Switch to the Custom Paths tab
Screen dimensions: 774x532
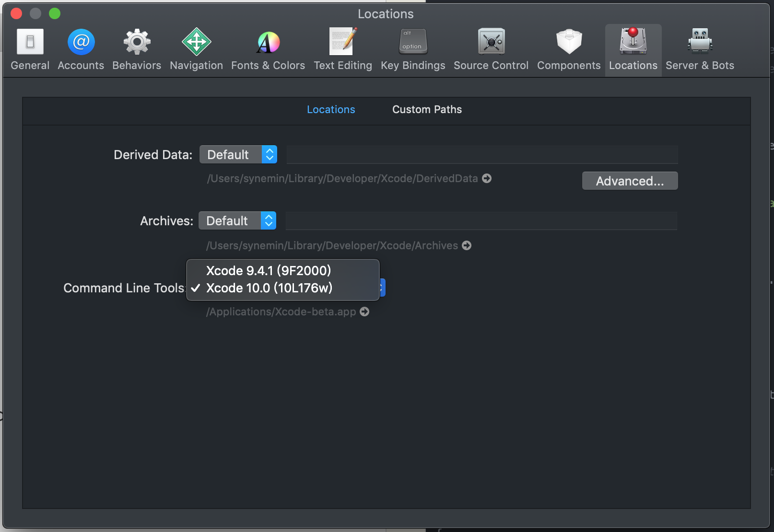coord(427,109)
